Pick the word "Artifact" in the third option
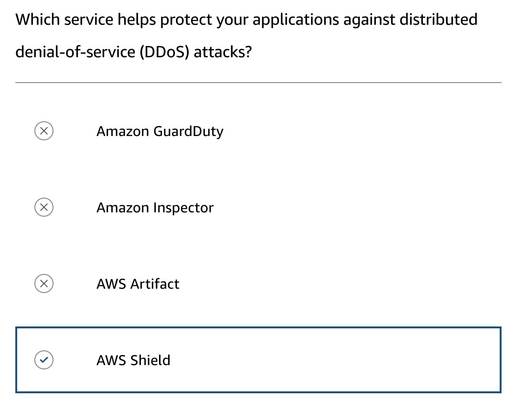Viewport: 514px width, 420px height. [155, 284]
